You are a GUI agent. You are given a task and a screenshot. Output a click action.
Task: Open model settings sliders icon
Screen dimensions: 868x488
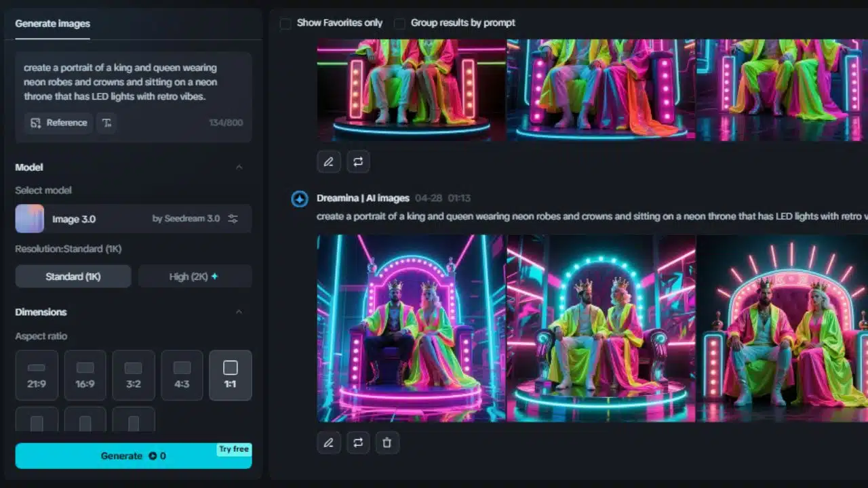(x=233, y=219)
